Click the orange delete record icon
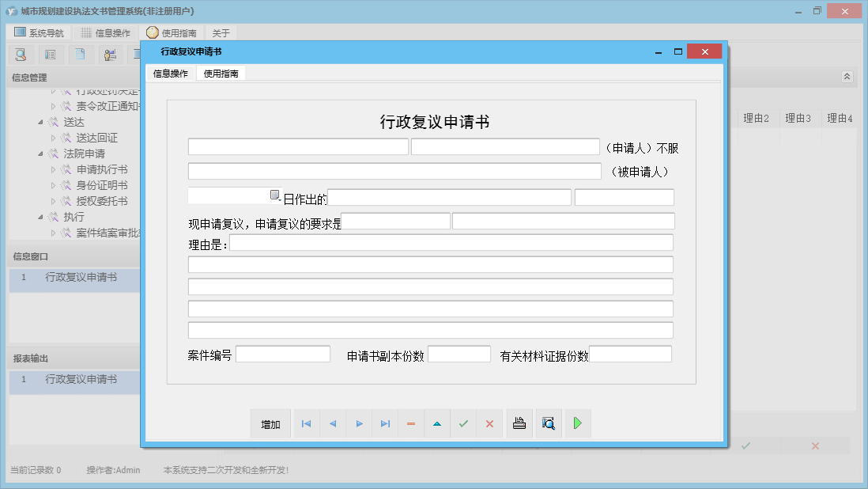 (411, 424)
